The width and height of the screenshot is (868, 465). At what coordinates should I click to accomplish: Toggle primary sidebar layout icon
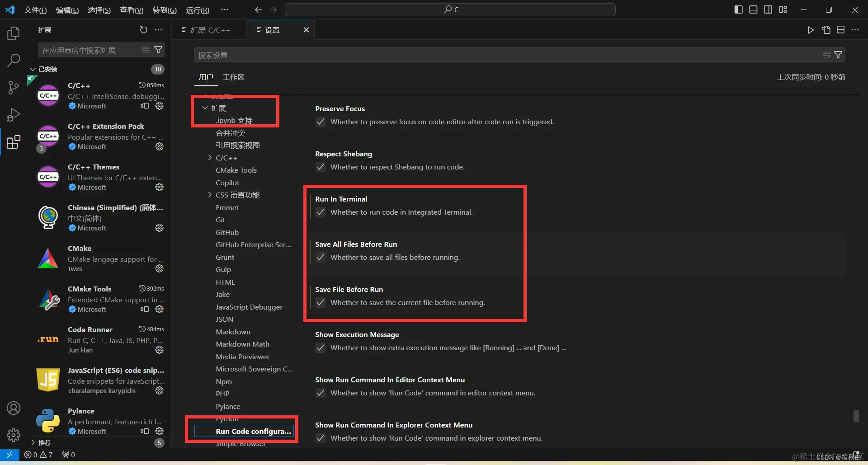739,9
